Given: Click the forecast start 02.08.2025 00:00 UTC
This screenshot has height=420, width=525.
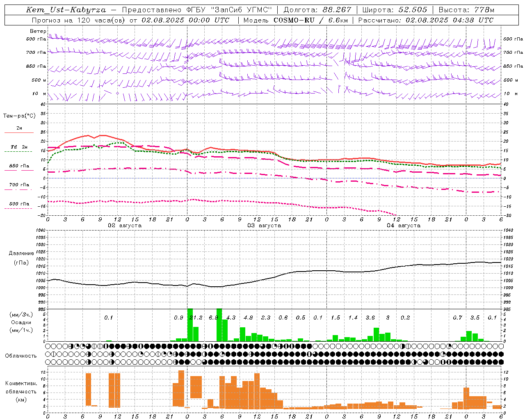Looking at the screenshot, I should point(185,20).
